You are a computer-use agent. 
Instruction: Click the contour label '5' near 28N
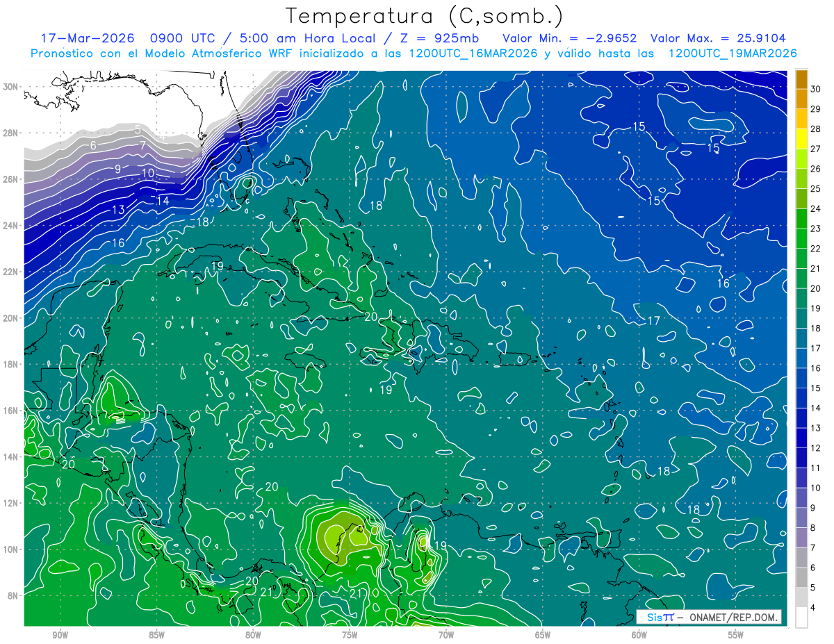pyautogui.click(x=138, y=129)
